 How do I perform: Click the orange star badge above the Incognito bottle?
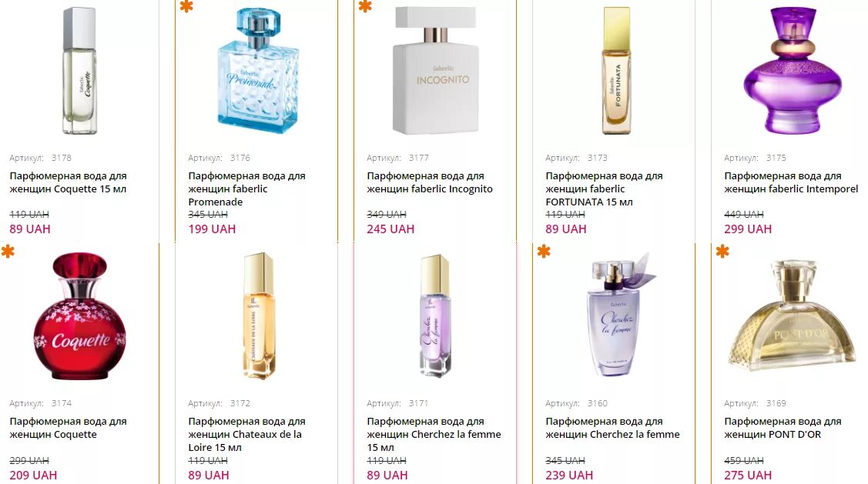[365, 6]
